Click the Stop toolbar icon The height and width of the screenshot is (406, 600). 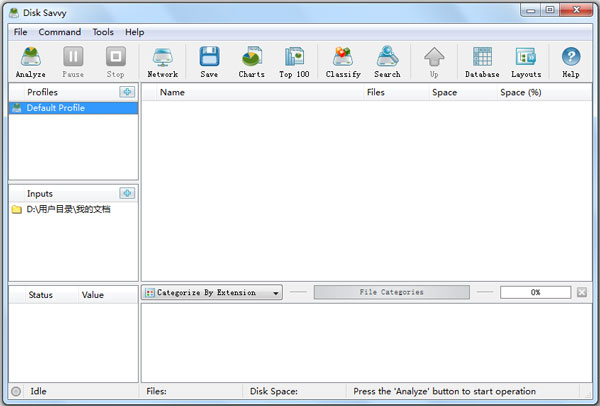point(116,62)
